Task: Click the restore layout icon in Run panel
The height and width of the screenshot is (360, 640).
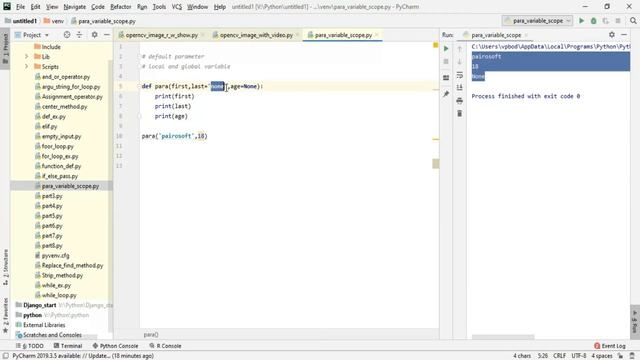Action: [446, 78]
